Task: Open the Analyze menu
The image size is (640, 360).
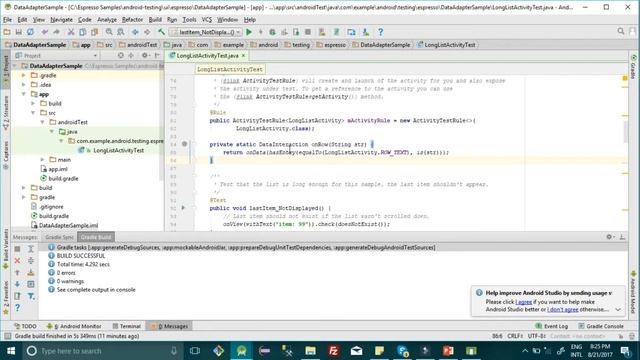Action: click(107, 19)
